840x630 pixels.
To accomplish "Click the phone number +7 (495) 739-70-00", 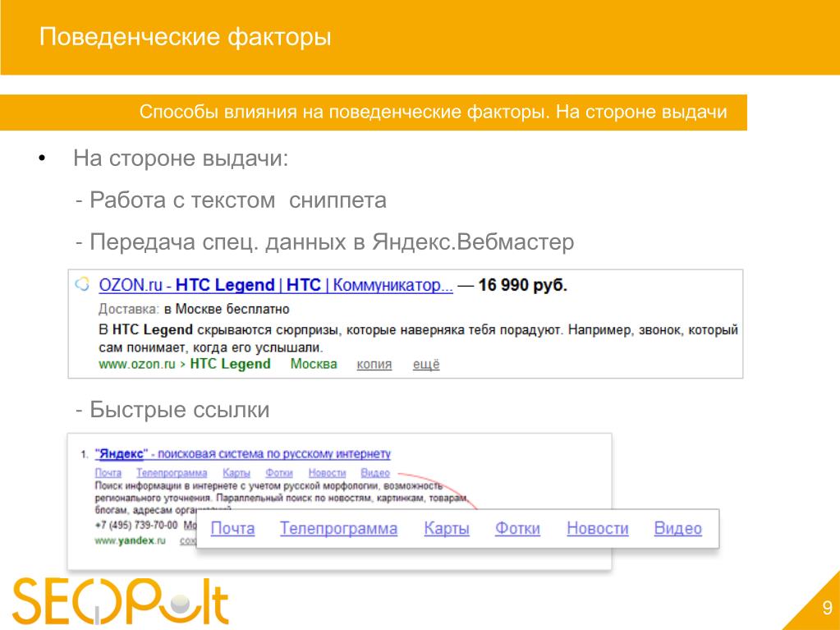I will pyautogui.click(x=136, y=525).
